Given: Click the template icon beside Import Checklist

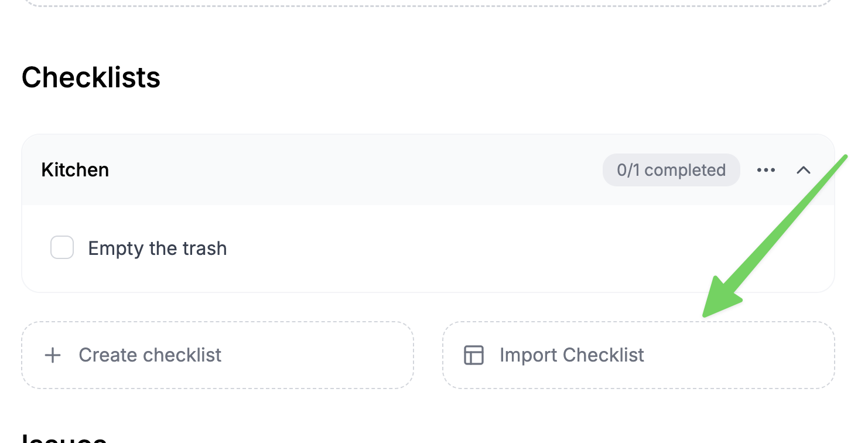Looking at the screenshot, I should click(474, 355).
